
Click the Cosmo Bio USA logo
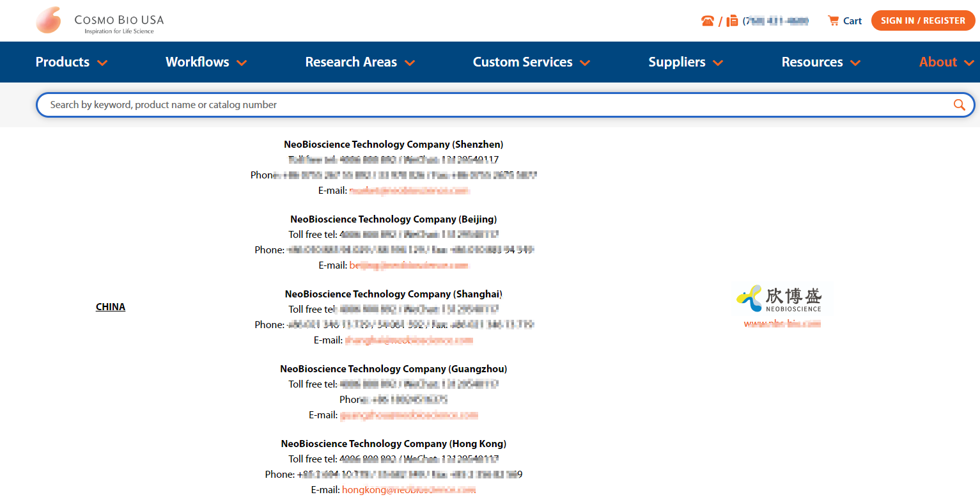pyautogui.click(x=100, y=20)
